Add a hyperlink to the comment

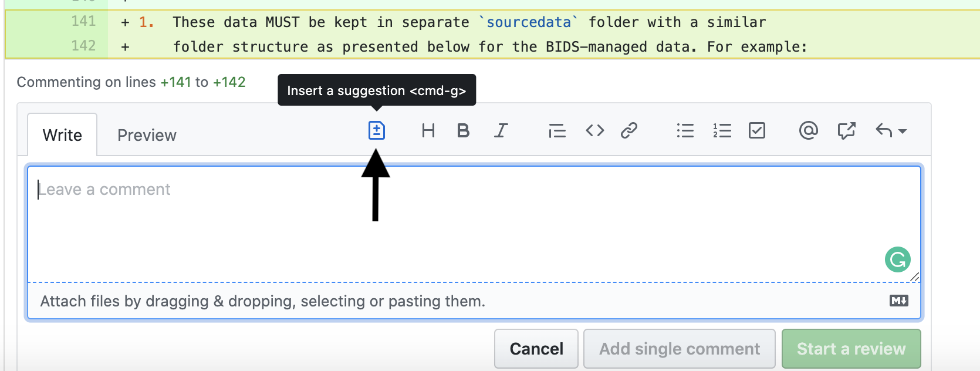(x=630, y=130)
